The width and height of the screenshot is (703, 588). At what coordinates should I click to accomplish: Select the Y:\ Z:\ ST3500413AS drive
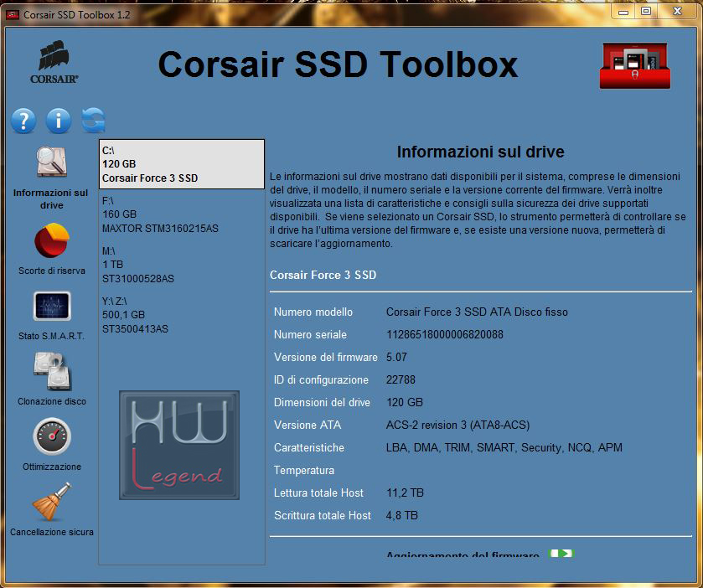[x=182, y=315]
